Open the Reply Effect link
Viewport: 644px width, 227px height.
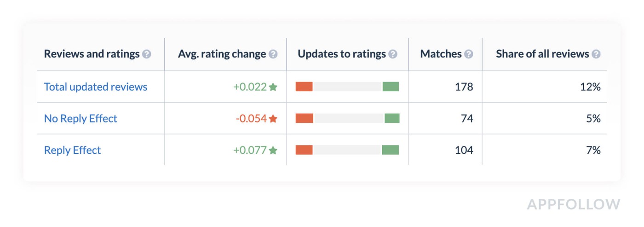click(x=72, y=150)
